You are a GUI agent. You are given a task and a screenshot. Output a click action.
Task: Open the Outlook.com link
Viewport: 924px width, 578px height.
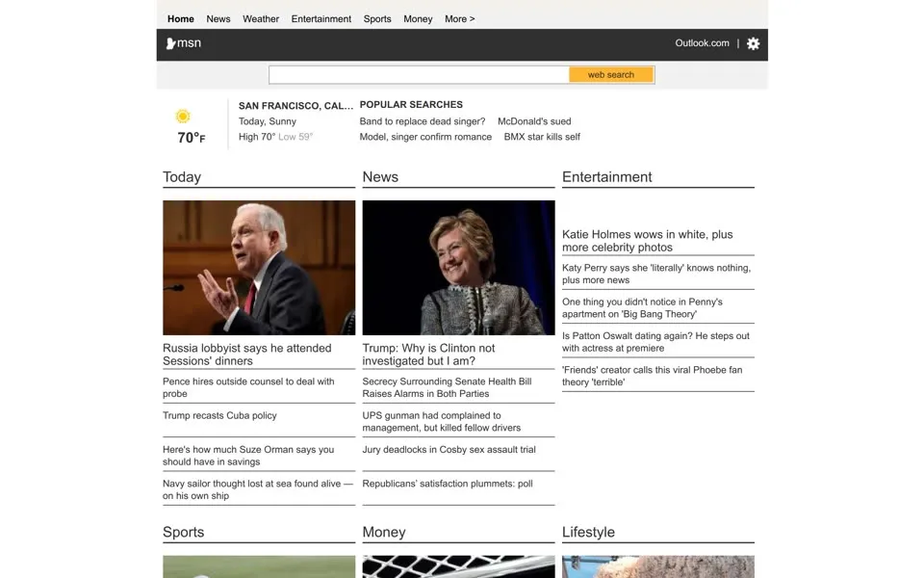tap(702, 43)
